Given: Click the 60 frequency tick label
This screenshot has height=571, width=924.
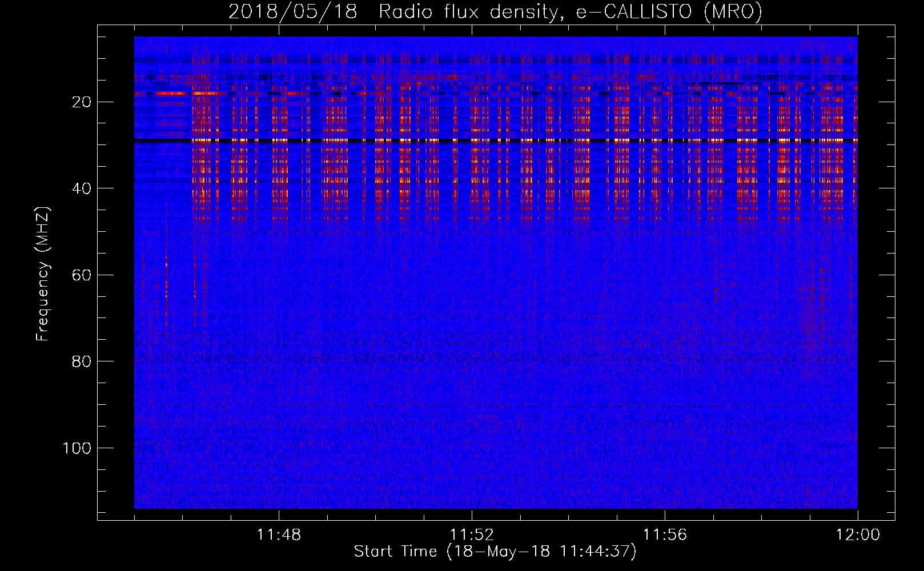Looking at the screenshot, I should pos(82,275).
